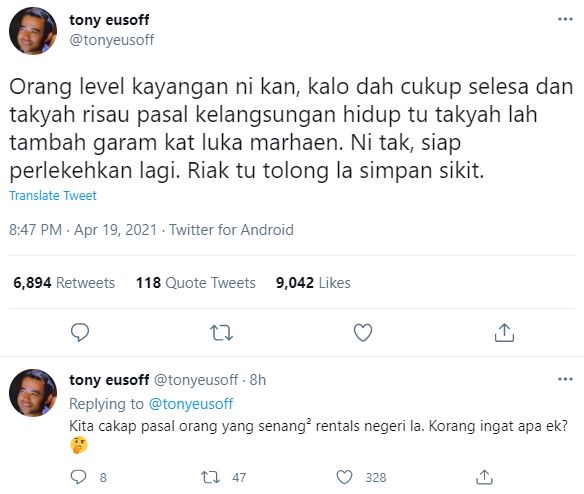Screen dimensions: 584x494
Task: Click the avatar on the reply tweet
Action: point(33,393)
